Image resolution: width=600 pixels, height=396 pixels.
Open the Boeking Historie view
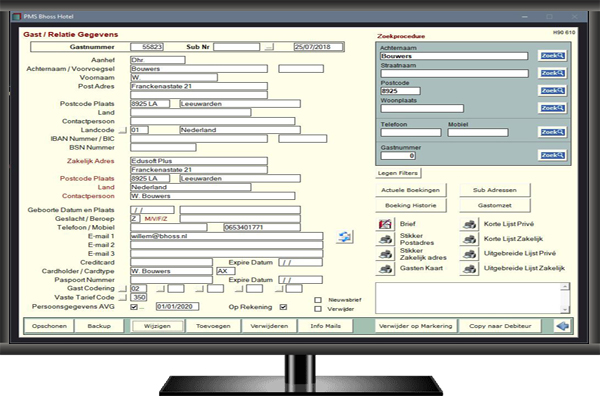(411, 205)
